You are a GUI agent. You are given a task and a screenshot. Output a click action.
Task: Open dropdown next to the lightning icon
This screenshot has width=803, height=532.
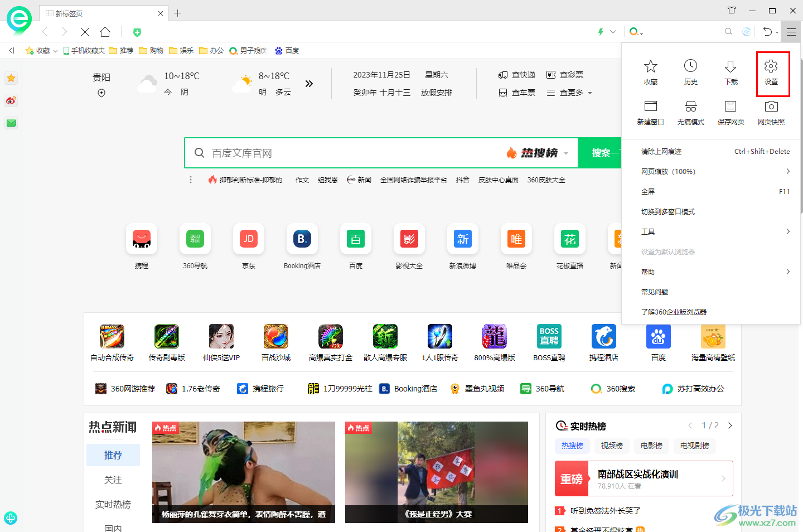pos(613,32)
